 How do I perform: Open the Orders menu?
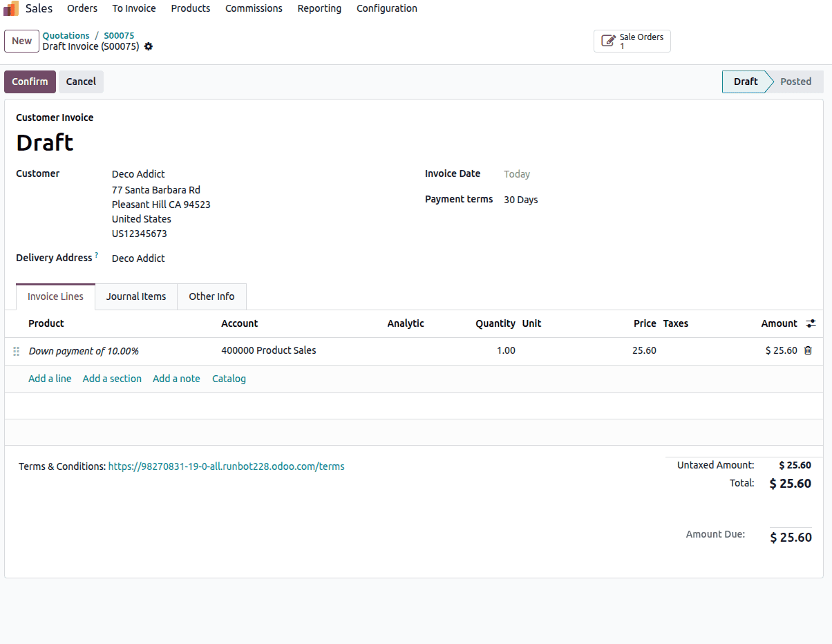pyautogui.click(x=82, y=8)
